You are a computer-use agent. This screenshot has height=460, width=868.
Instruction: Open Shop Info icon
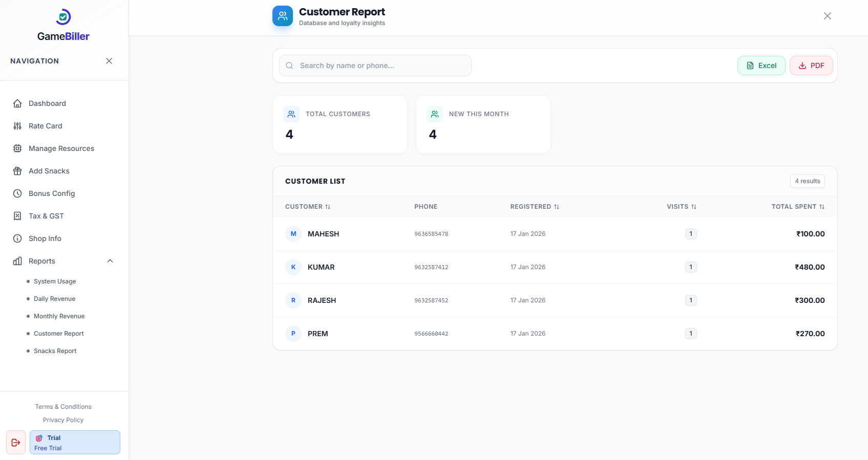[17, 238]
